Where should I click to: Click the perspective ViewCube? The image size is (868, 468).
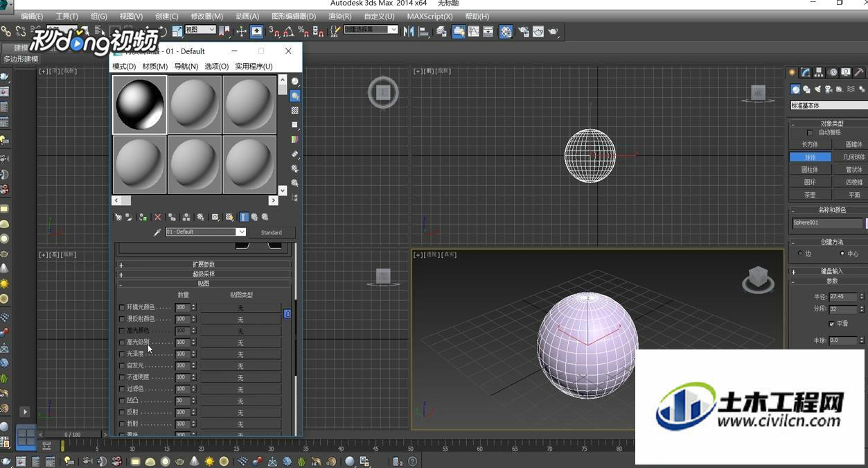pyautogui.click(x=758, y=279)
